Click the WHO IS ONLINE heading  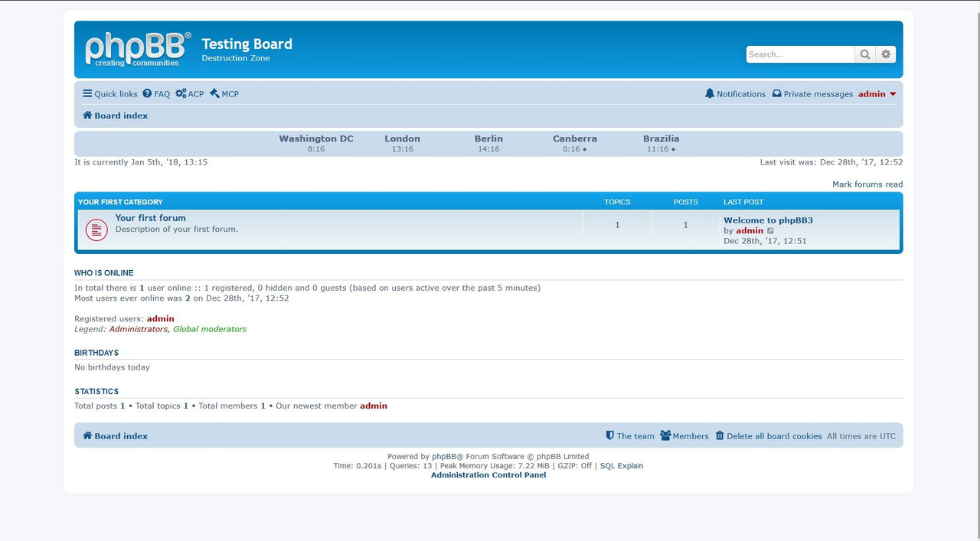[x=104, y=273]
